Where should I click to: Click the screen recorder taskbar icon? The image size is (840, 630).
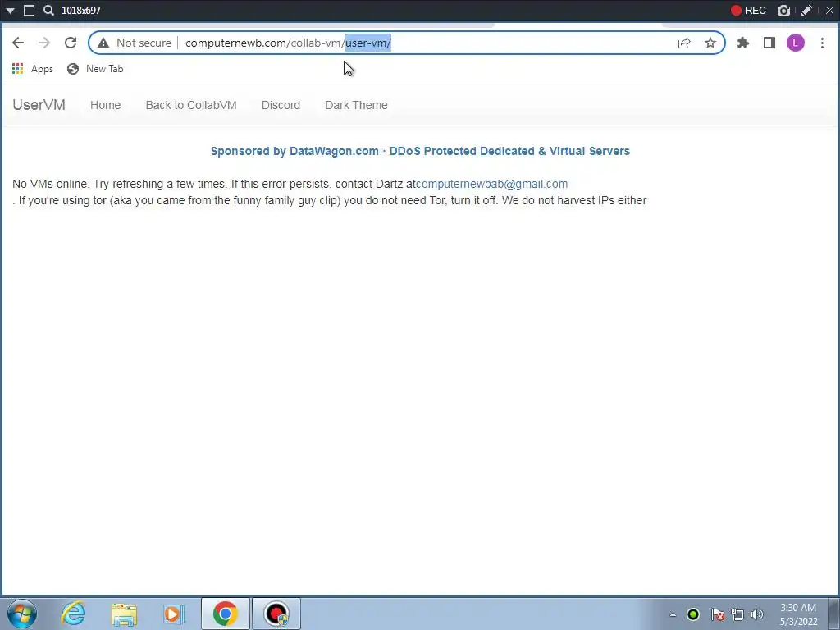coord(276,614)
